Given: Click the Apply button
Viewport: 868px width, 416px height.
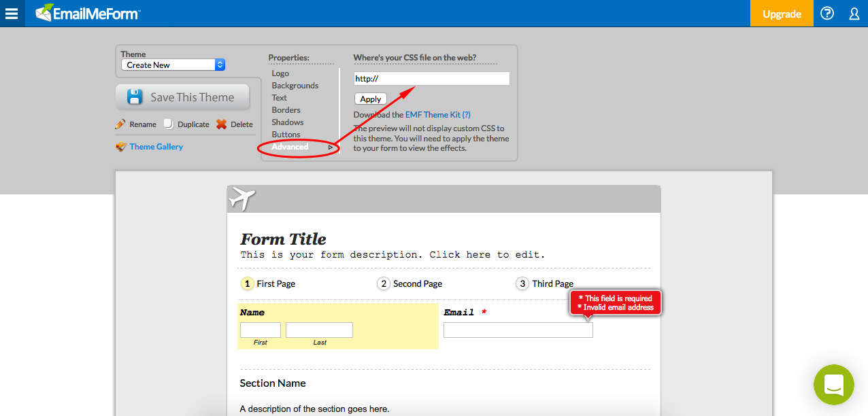Looking at the screenshot, I should [371, 99].
